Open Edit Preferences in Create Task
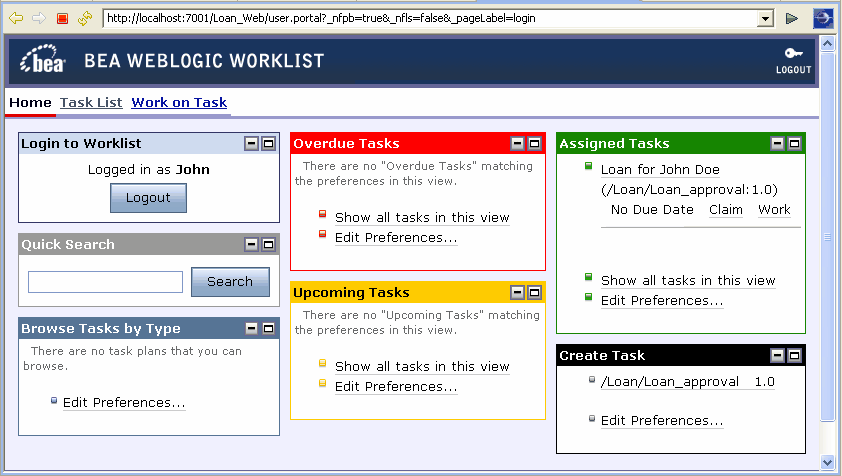The image size is (842, 476). 662,421
